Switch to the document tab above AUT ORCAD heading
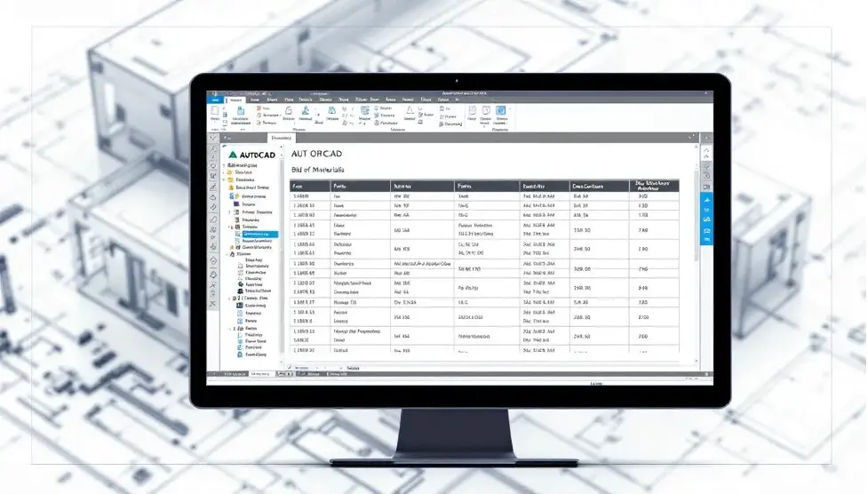The width and height of the screenshot is (868, 494). [281, 138]
